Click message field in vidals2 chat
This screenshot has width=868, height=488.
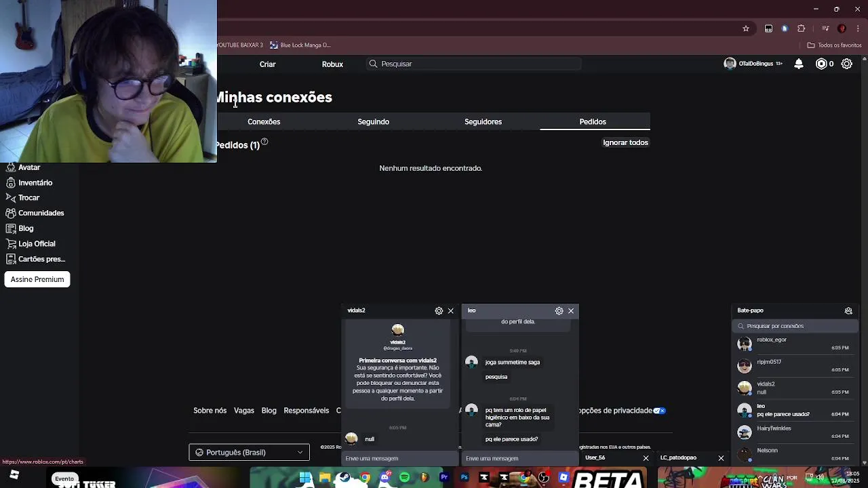coord(400,458)
